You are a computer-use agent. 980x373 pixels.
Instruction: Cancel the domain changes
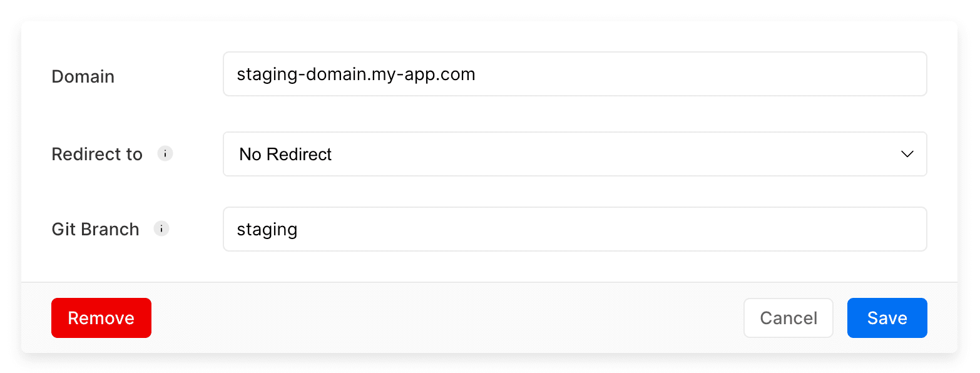789,318
